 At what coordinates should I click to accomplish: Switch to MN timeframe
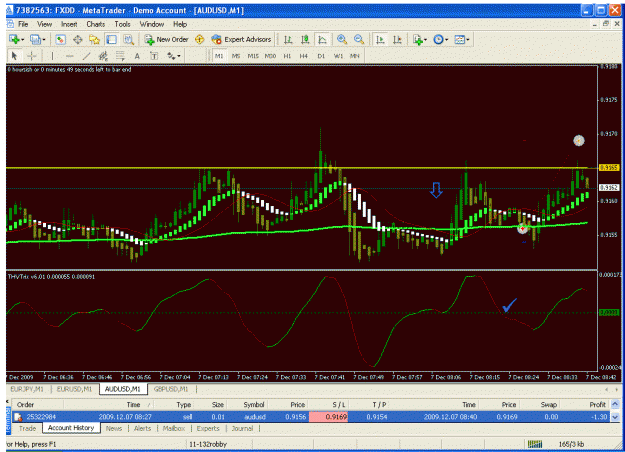coord(354,56)
